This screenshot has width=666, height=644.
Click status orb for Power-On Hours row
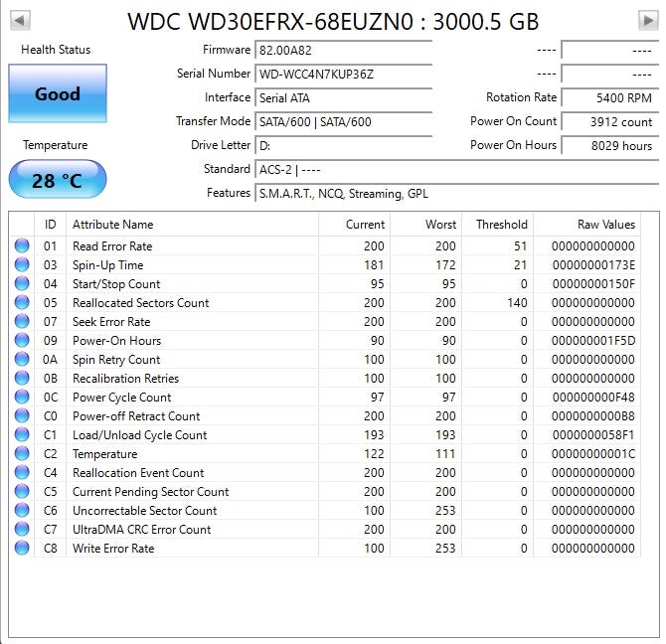pos(22,340)
